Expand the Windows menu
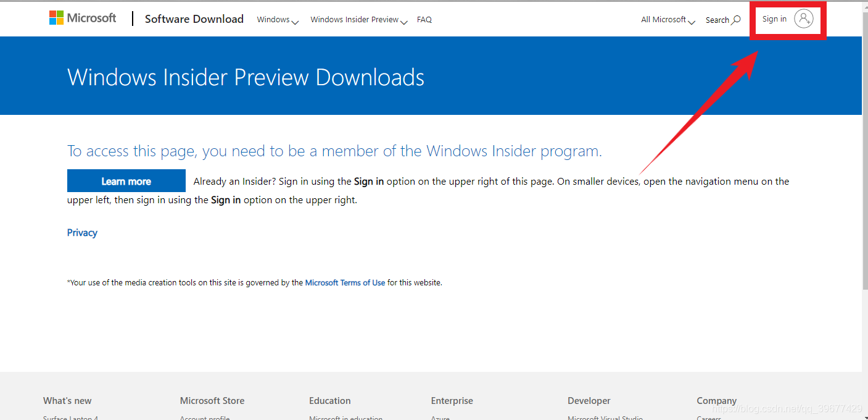Image resolution: width=868 pixels, height=420 pixels. pos(278,20)
